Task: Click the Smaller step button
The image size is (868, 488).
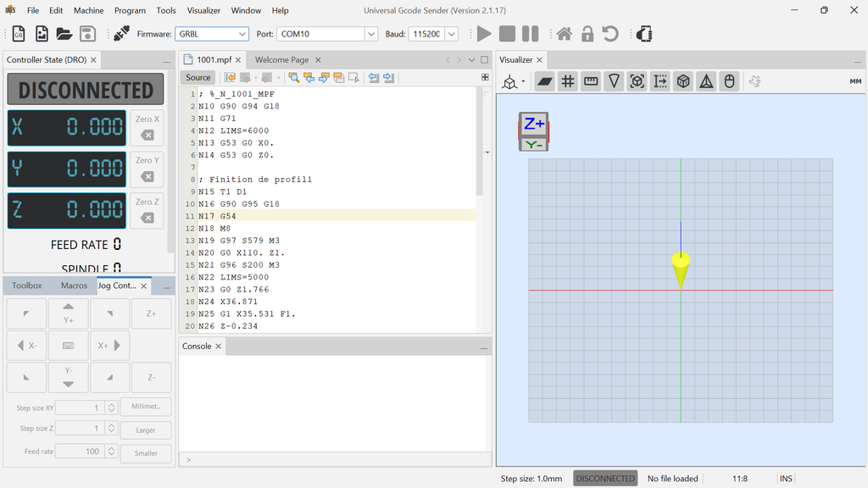Action: [x=146, y=453]
